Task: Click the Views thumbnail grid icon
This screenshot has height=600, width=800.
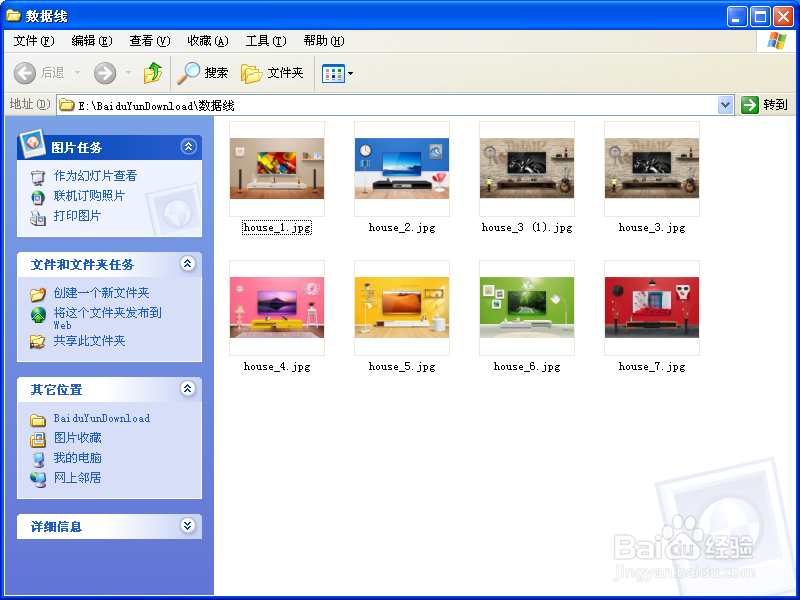Action: coord(333,73)
